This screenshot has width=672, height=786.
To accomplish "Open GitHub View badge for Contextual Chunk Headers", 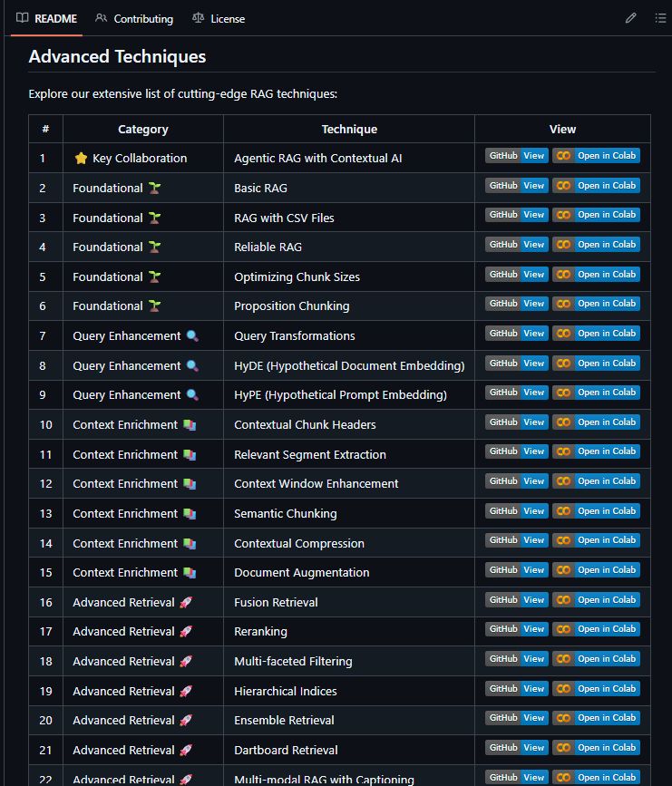I will tap(517, 422).
